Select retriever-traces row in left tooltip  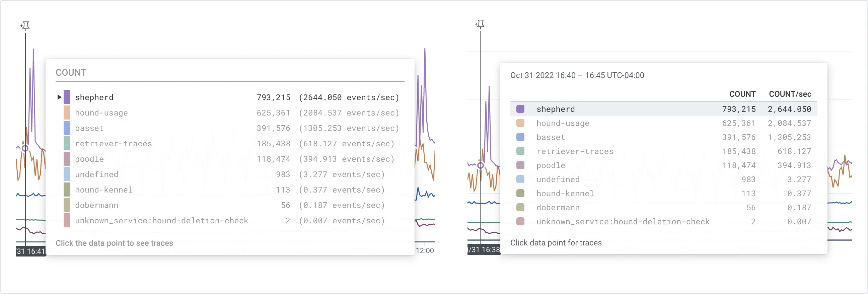229,144
